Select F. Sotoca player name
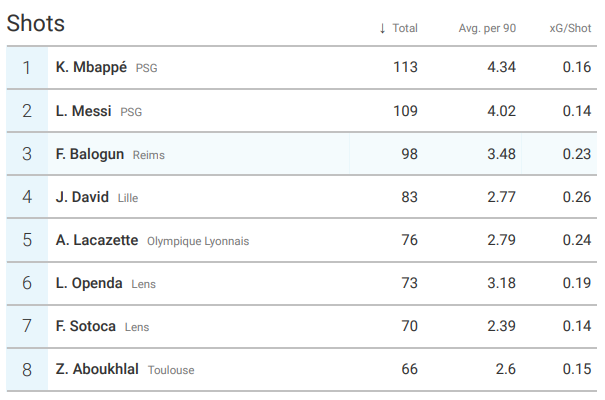The height and width of the screenshot is (400, 605). click(x=86, y=326)
